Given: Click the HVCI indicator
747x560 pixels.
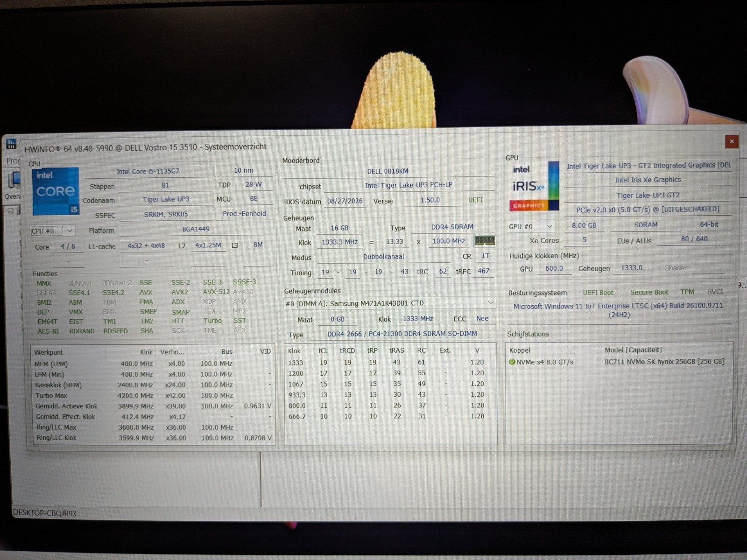Looking at the screenshot, I should [x=715, y=292].
